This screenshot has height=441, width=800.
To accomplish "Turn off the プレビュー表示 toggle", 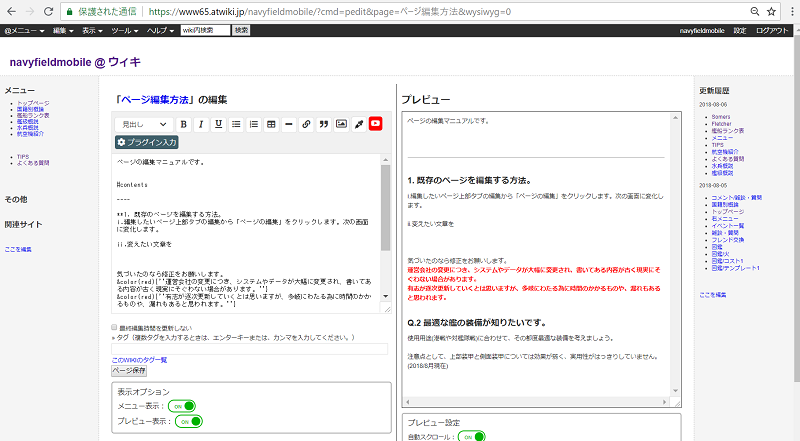I will click(x=189, y=422).
